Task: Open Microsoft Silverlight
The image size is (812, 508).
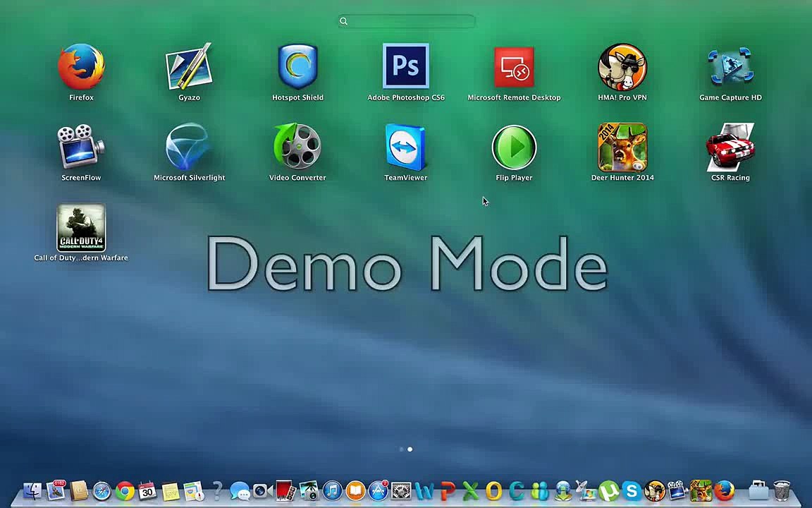Action: tap(189, 147)
